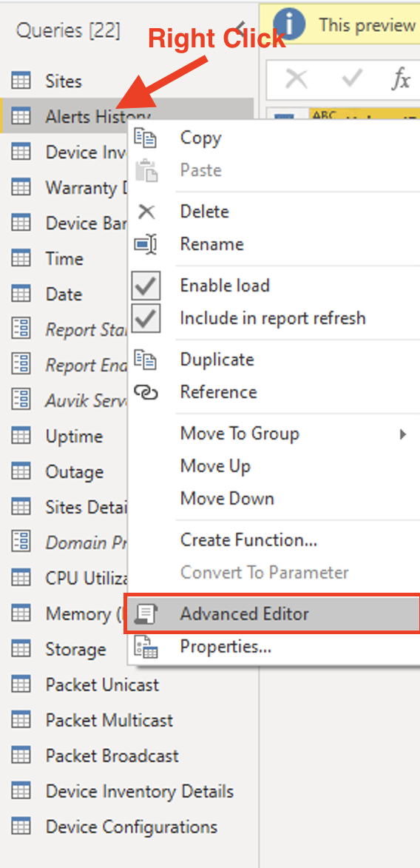This screenshot has width=420, height=868.
Task: Click the Copy icon in context menu
Action: click(x=146, y=138)
